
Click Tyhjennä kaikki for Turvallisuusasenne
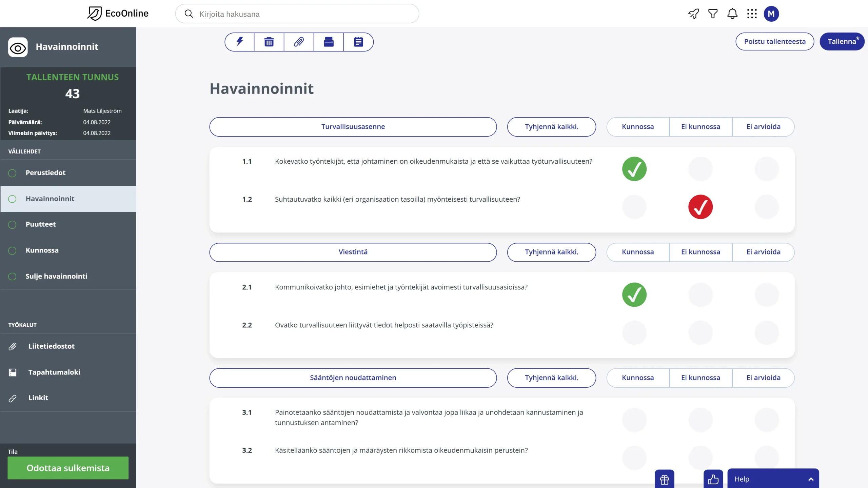552,127
